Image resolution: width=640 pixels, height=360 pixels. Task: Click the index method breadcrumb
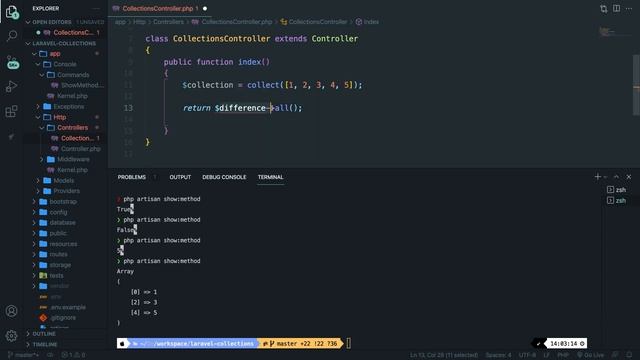click(x=371, y=22)
